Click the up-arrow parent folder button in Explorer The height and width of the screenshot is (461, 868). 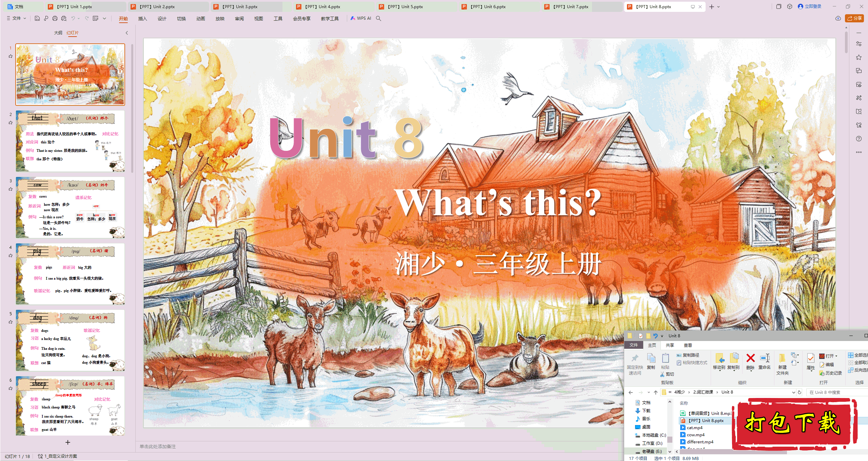tap(656, 392)
